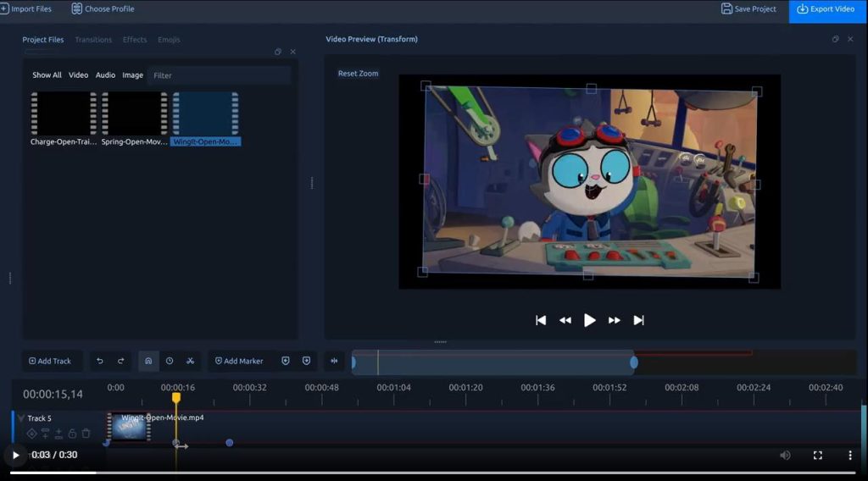Click the top-left transform handle on the preview
The width and height of the screenshot is (868, 481).
(426, 86)
